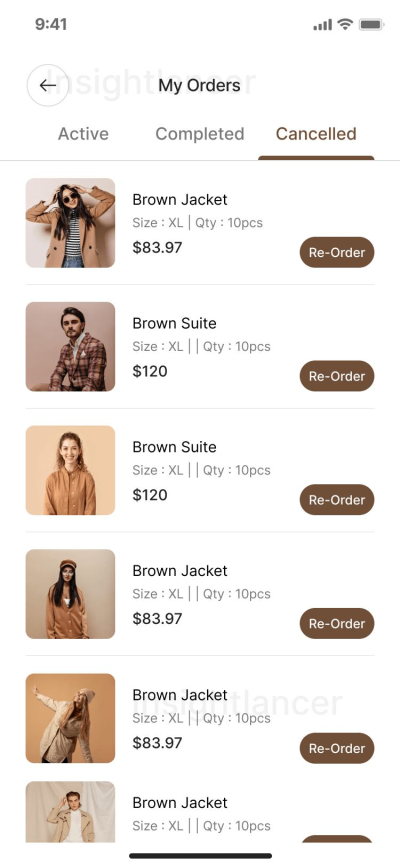This screenshot has height=865, width=400.
Task: Re-Order the second Brown Suite item
Action: click(337, 499)
